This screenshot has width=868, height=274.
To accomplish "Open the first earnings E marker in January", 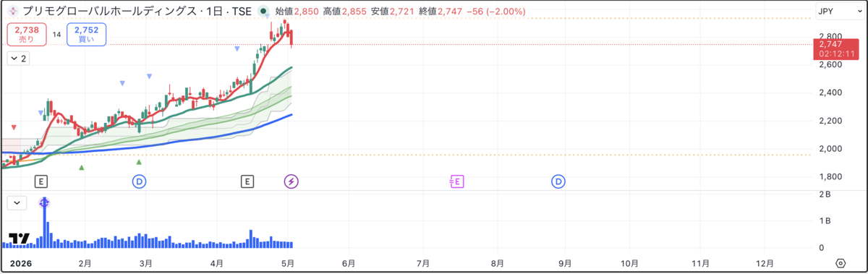I will 41,181.
